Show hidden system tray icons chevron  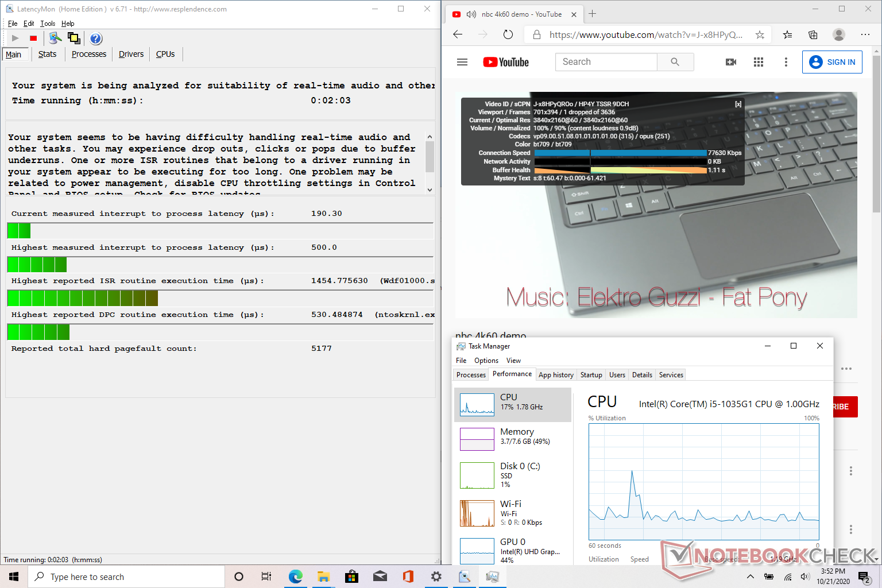[x=750, y=577]
